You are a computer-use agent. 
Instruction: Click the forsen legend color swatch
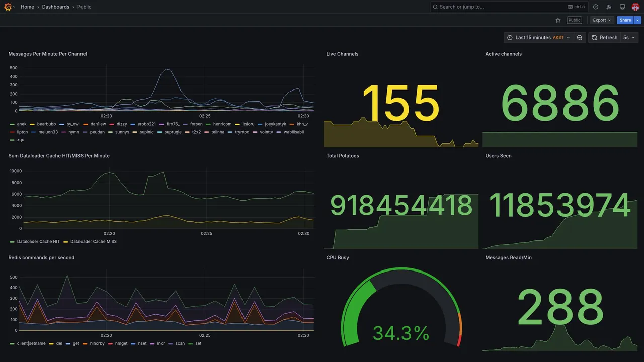pos(185,124)
